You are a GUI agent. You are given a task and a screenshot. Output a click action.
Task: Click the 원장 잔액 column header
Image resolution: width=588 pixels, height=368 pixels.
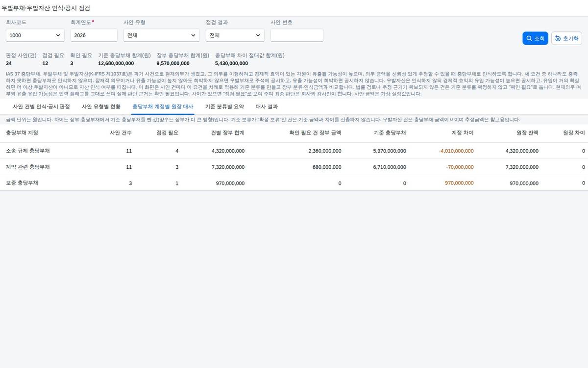527,133
